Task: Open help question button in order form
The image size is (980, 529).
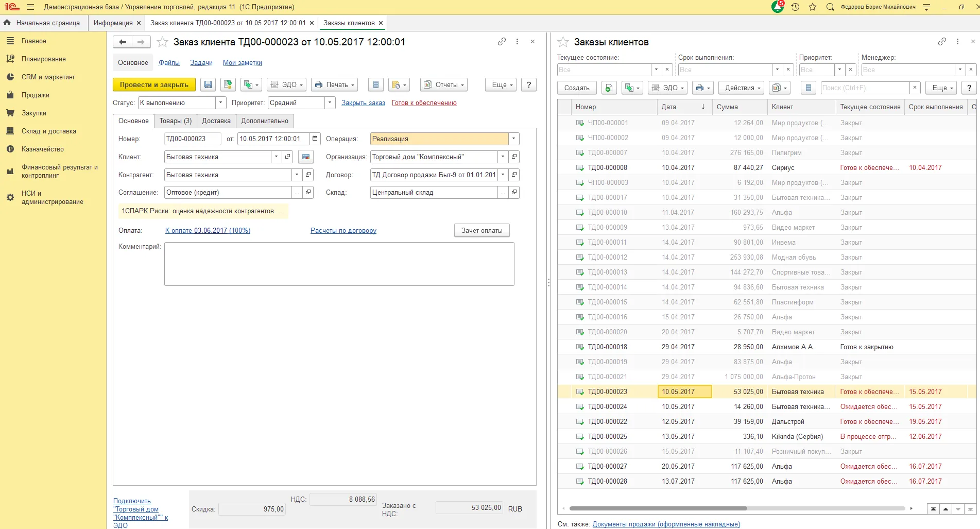Action: tap(529, 85)
